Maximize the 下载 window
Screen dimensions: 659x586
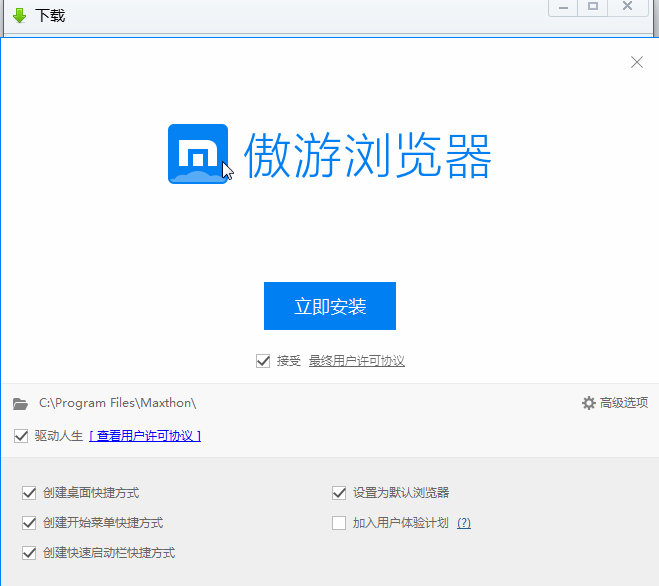coord(593,7)
